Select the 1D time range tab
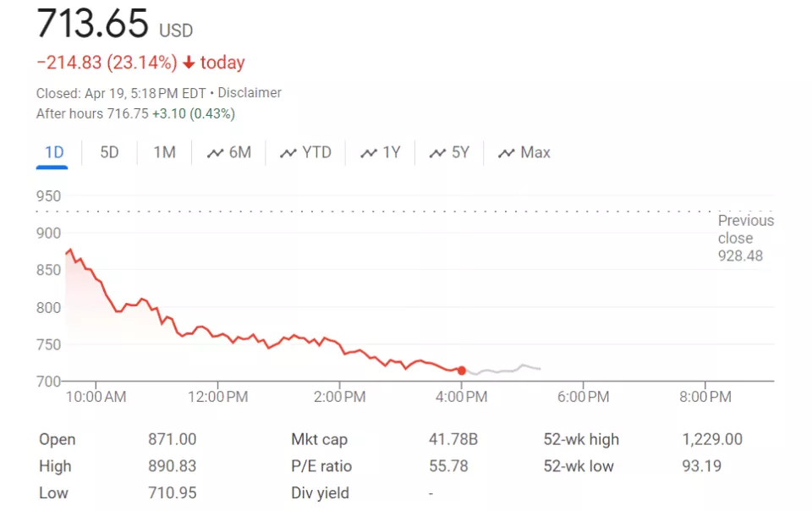Image resolution: width=812 pixels, height=511 pixels. (54, 152)
